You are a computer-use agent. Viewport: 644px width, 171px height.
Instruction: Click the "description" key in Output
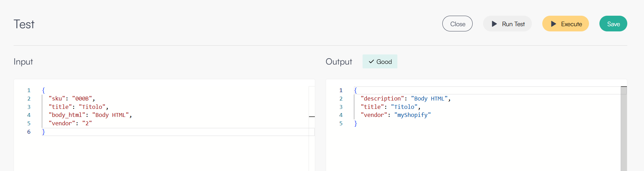382,99
